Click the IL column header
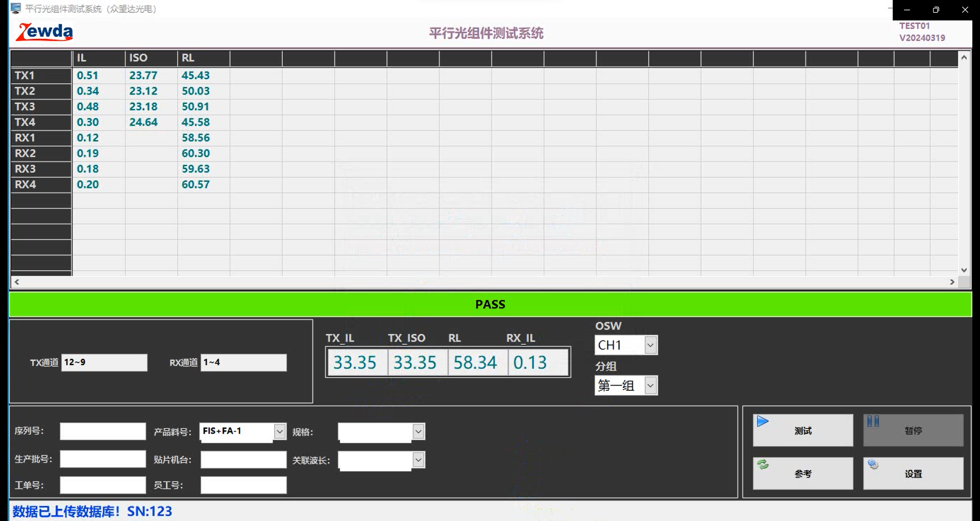The height and width of the screenshot is (521, 980). [99, 58]
